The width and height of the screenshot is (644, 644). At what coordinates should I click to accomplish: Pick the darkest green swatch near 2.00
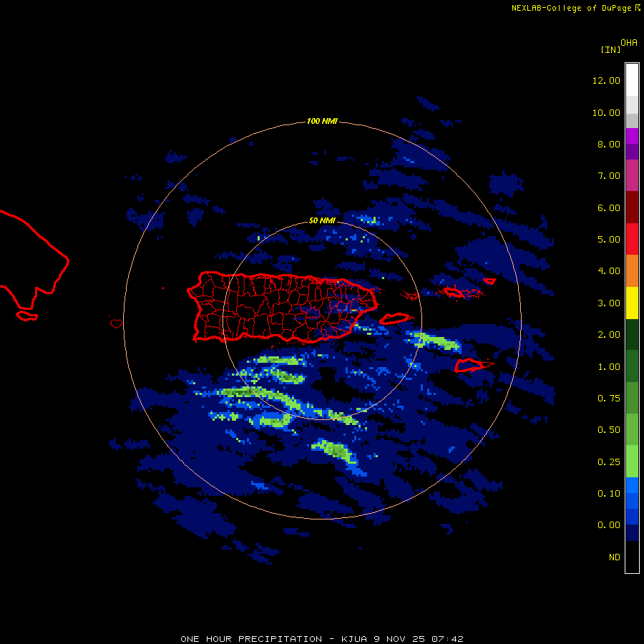point(632,334)
